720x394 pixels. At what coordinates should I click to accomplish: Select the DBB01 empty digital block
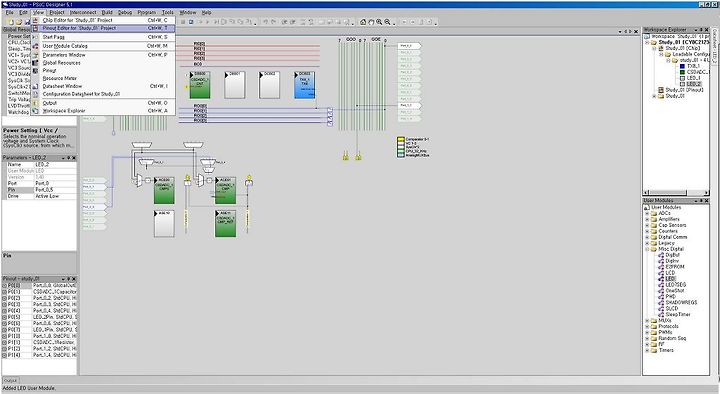[235, 85]
